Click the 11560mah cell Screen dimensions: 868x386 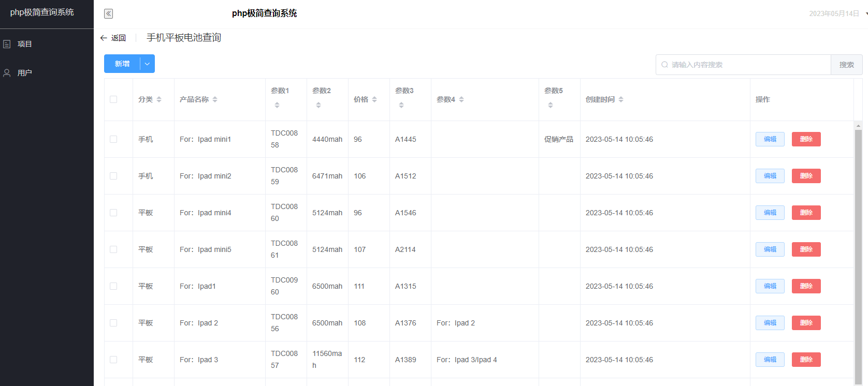point(327,360)
